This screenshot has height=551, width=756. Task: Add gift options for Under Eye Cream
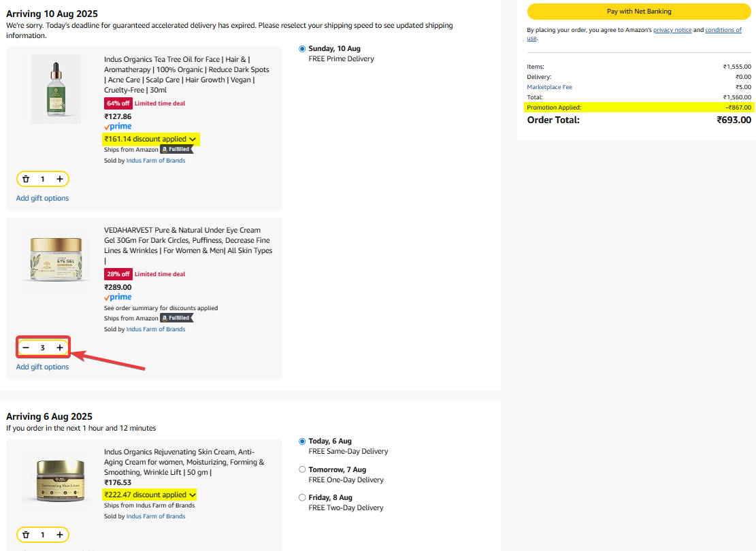(42, 367)
